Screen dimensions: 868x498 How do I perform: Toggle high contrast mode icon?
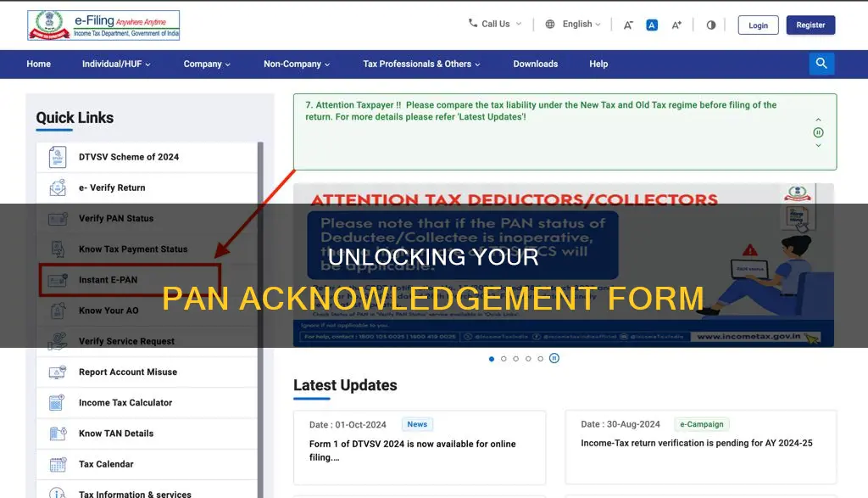(711, 25)
